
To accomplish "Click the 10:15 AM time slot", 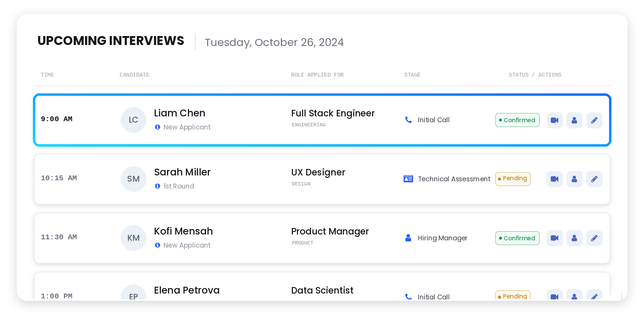I will click(59, 178).
